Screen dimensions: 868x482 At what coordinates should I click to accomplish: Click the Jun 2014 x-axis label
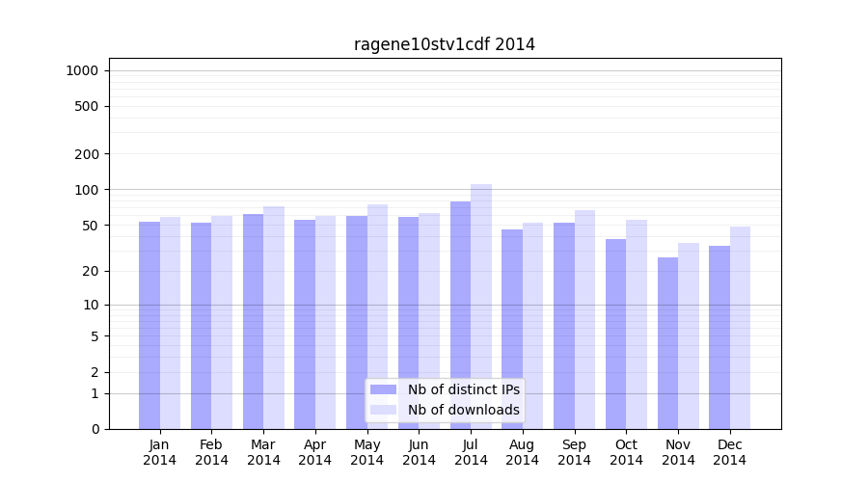[419, 452]
